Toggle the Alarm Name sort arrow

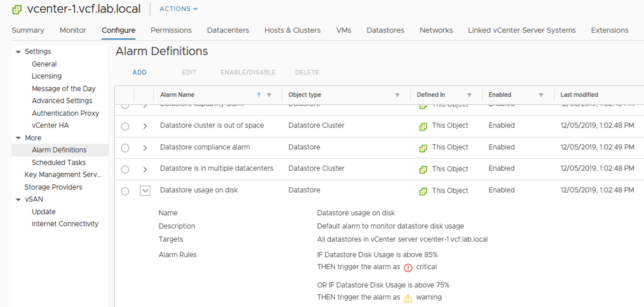(x=259, y=95)
